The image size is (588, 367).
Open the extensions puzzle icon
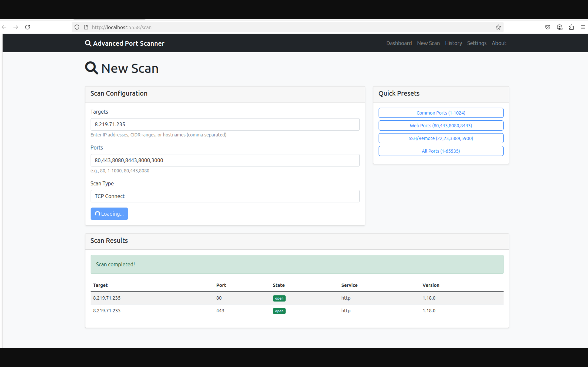click(571, 27)
